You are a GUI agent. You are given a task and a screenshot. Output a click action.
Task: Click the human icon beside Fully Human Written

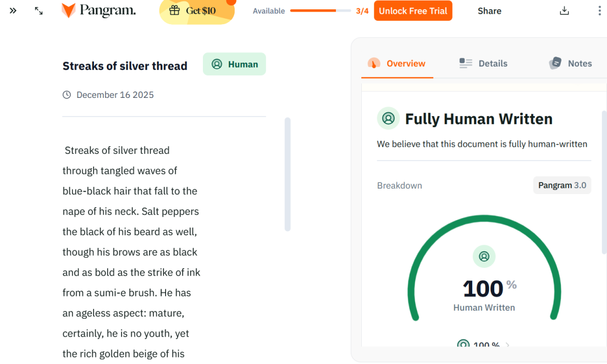tap(389, 119)
